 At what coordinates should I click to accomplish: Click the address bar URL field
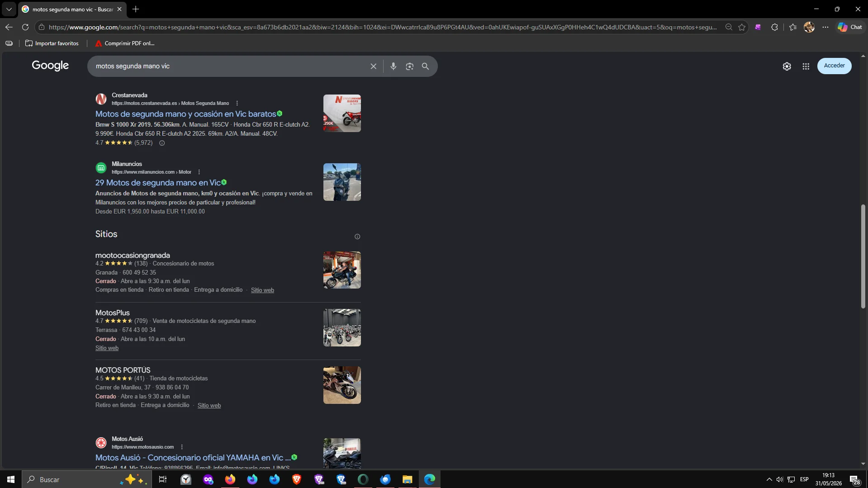[x=382, y=27]
